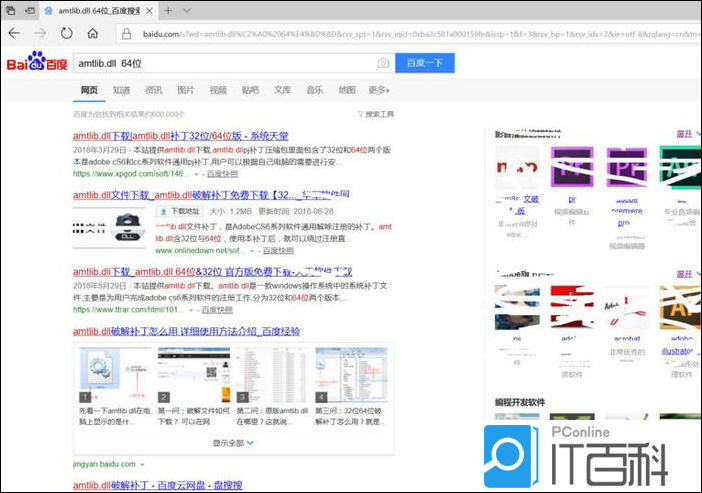Switch to the 地图 tab
702x493 pixels.
pyautogui.click(x=347, y=90)
